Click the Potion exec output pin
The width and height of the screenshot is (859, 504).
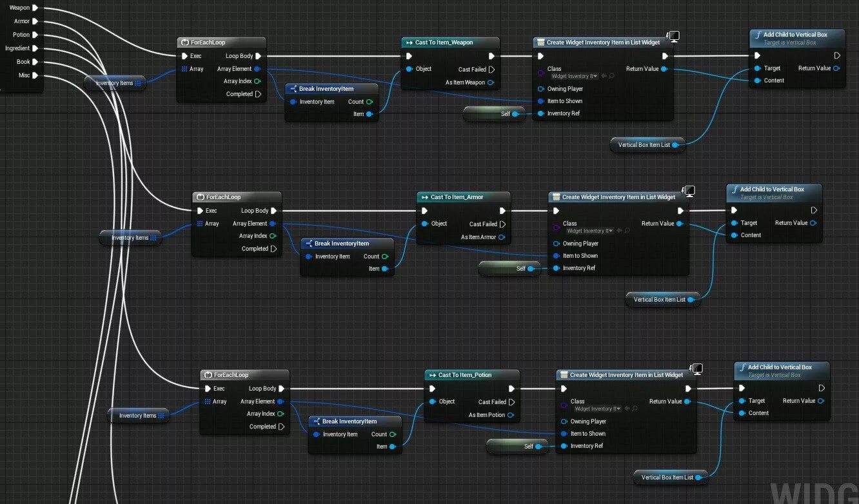tap(35, 35)
